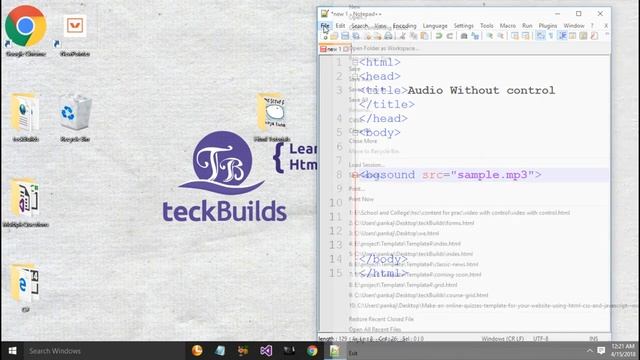Collapse the html fold marker on line 1

click(355, 62)
